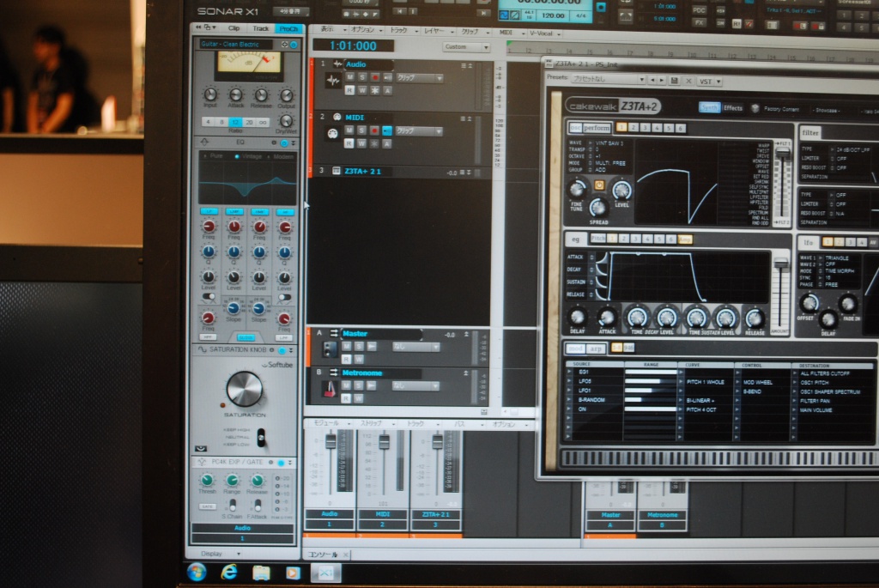Toggle input echo on the Audio track

[x=387, y=77]
